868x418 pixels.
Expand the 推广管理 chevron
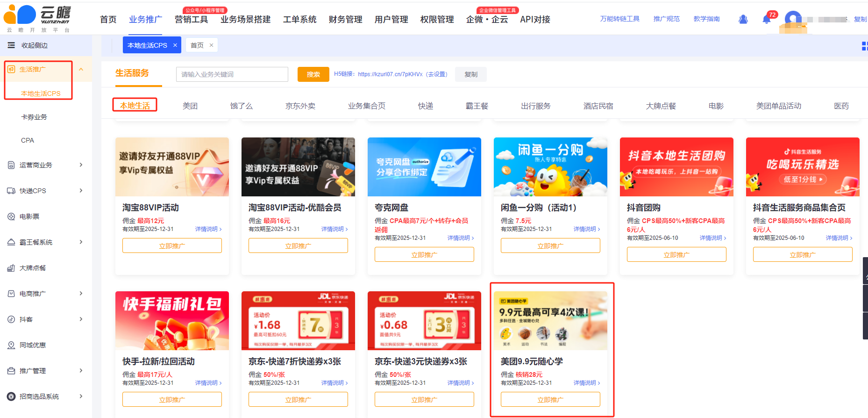[x=81, y=371]
